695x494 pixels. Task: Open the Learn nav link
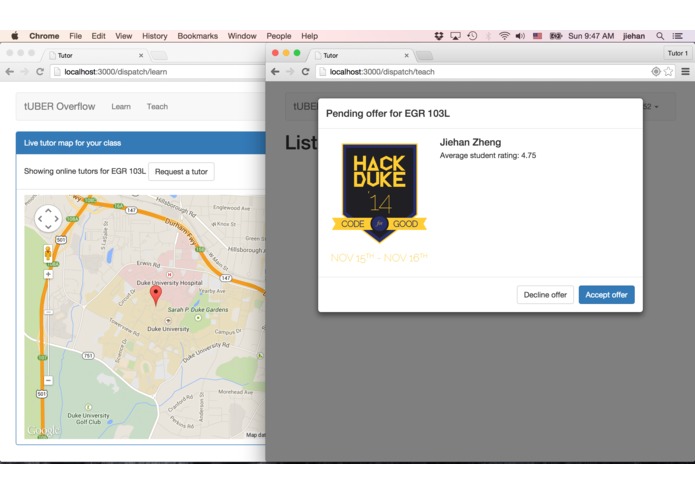pos(121,106)
